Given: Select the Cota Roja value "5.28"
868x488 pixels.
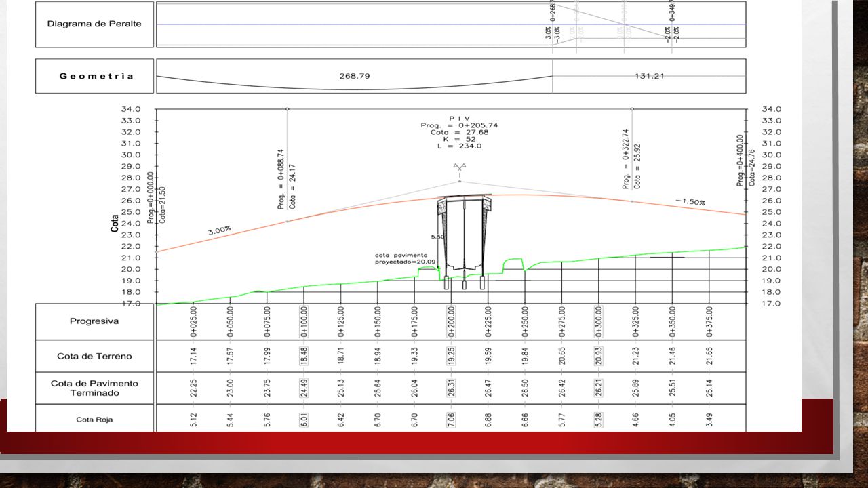Looking at the screenshot, I should (598, 420).
